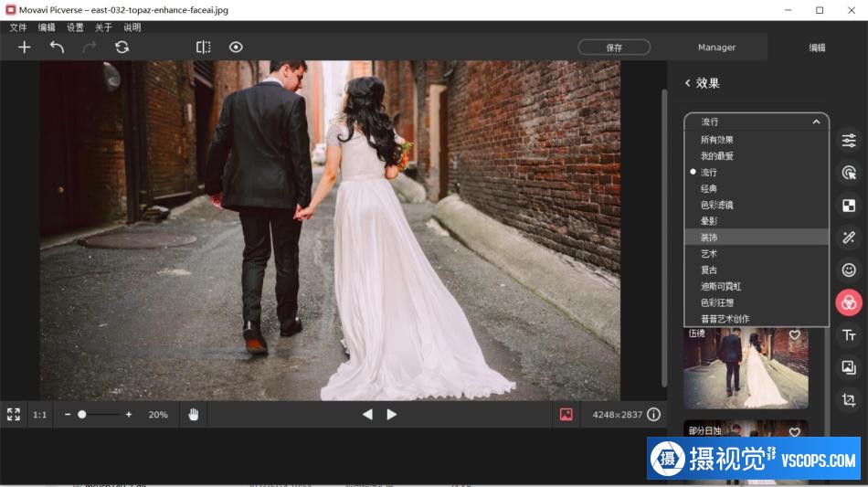Viewport: 868px width, 487px height.
Task: Click the plus icon to add image
Action: [x=25, y=47]
